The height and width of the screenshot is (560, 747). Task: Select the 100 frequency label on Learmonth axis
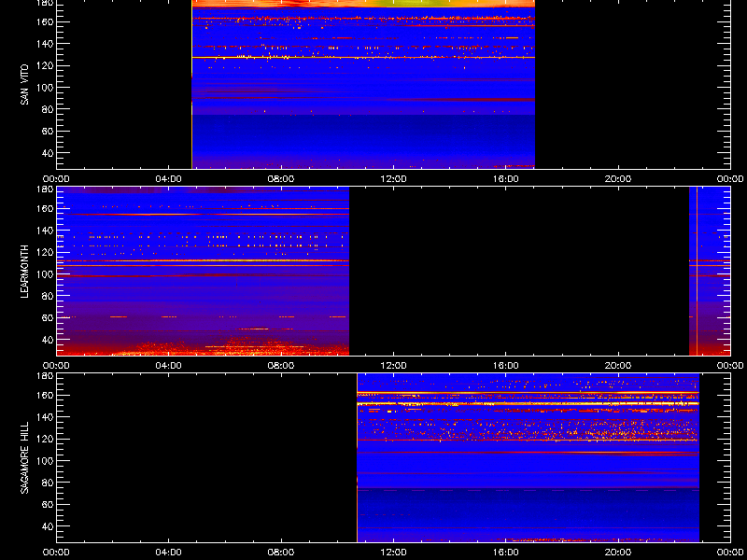point(46,274)
